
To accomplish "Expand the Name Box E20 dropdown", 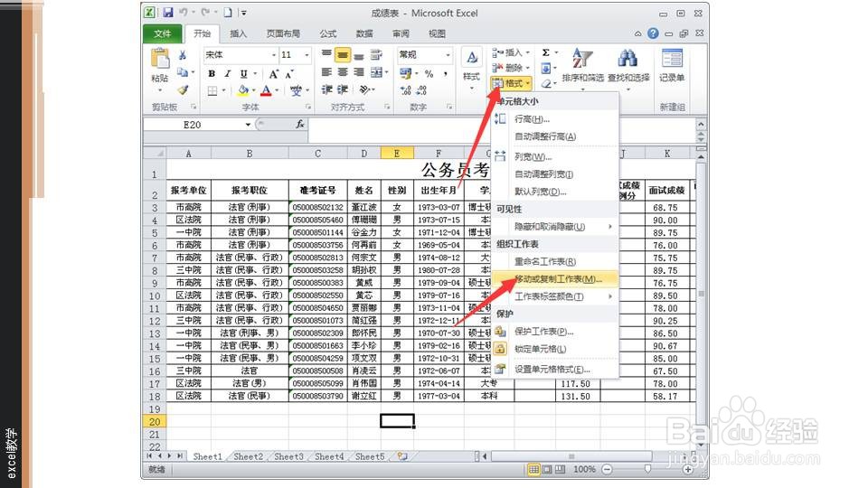I will tap(248, 125).
